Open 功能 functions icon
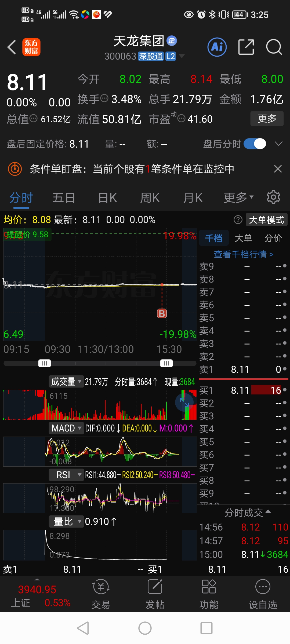Screen dimensions: 290x644 (x=209, y=594)
